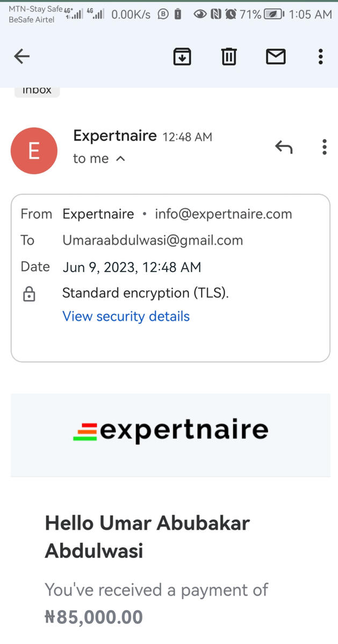The image size is (338, 644).
Task: Open the top toolbar overflow menu
Action: click(320, 56)
